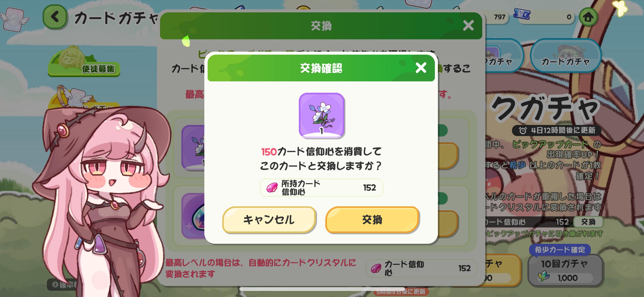Select the crystal item in the exchange list
Screen dimensions: 644x297
coord(193,216)
